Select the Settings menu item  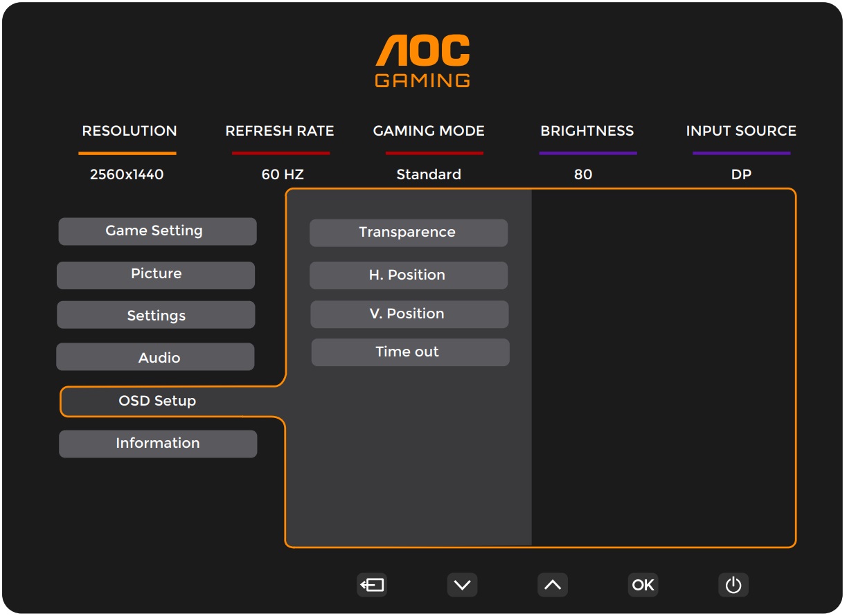pyautogui.click(x=156, y=316)
